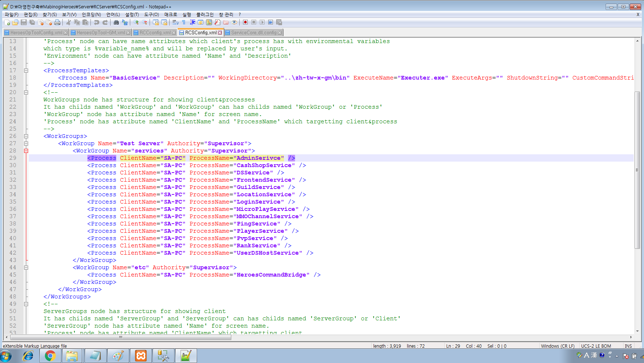Stop macro recording toolbar icon
This screenshot has width=644, height=363.
(254, 23)
